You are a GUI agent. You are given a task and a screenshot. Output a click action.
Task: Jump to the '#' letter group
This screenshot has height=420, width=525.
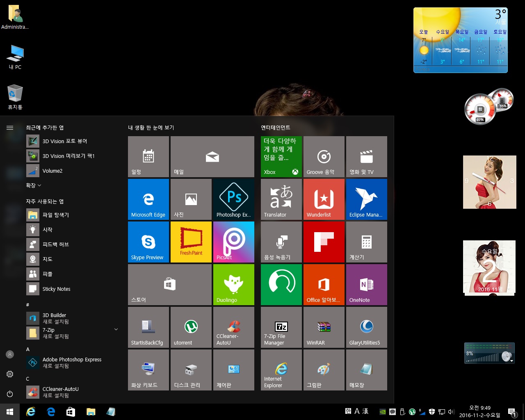(27, 305)
